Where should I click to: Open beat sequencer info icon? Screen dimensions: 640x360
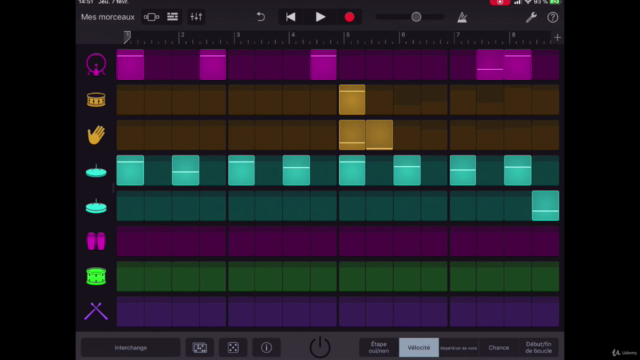267,348
